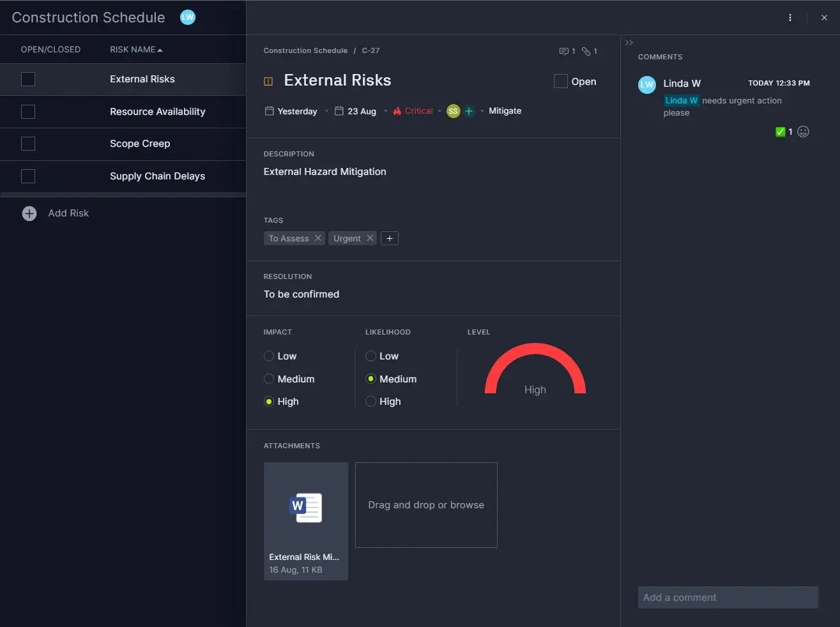The height and width of the screenshot is (627, 840).
Task: Remove the To Assess tag
Action: [317, 238]
